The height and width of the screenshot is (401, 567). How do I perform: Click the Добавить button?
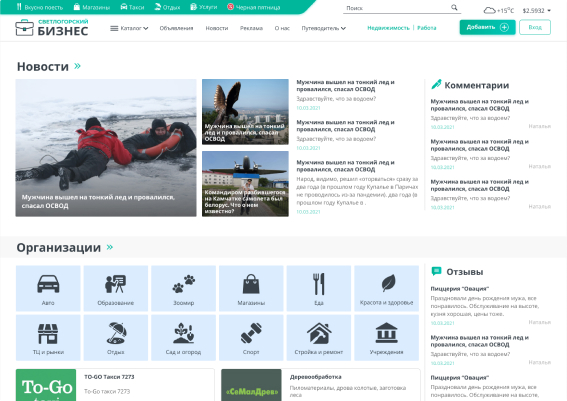pos(487,27)
